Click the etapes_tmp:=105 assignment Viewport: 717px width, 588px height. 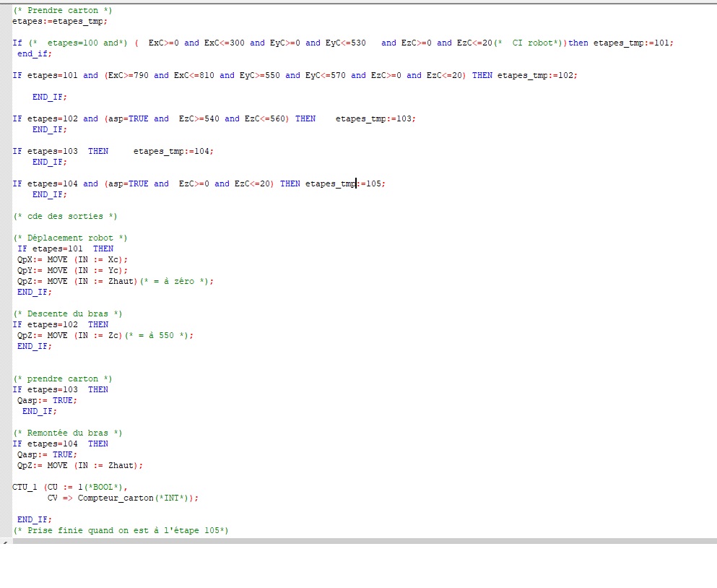344,184
